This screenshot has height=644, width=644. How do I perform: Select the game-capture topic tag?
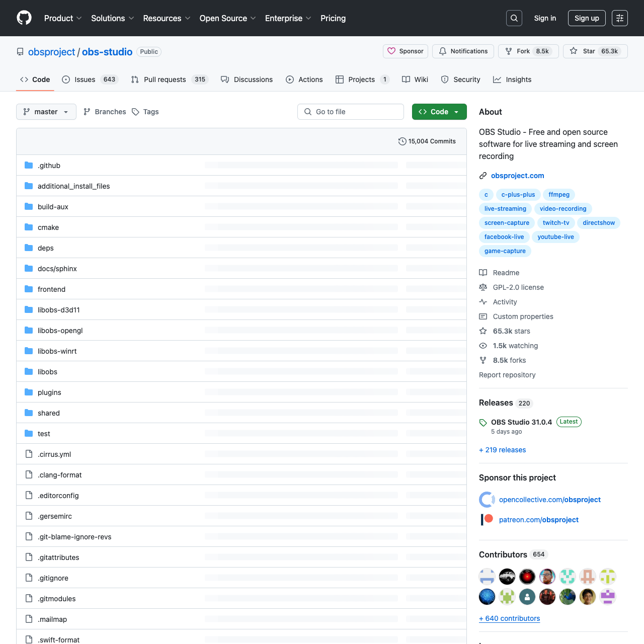tap(505, 251)
